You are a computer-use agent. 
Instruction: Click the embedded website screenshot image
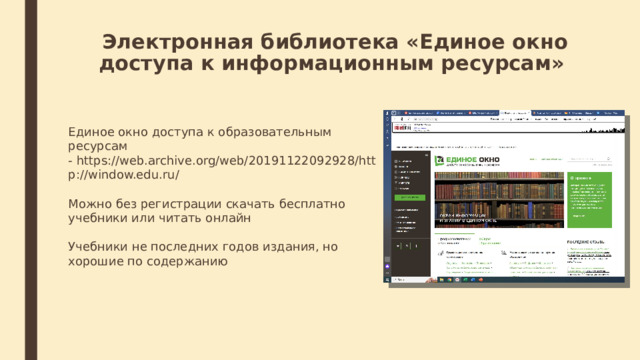pyautogui.click(x=504, y=196)
